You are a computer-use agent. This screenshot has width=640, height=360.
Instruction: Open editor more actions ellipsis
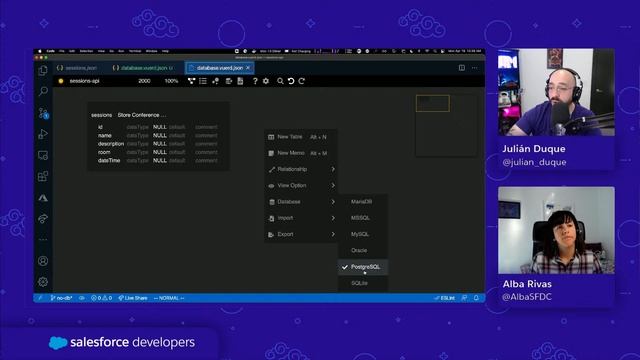point(474,68)
